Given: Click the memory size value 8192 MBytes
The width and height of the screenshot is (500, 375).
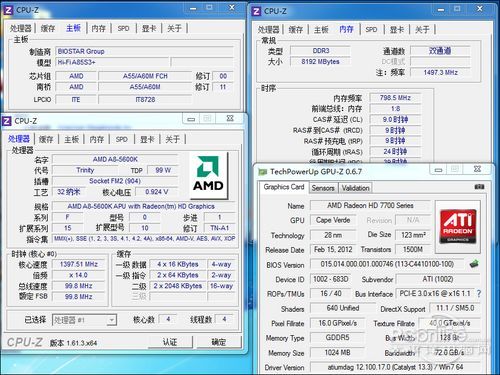Looking at the screenshot, I should 321,62.
